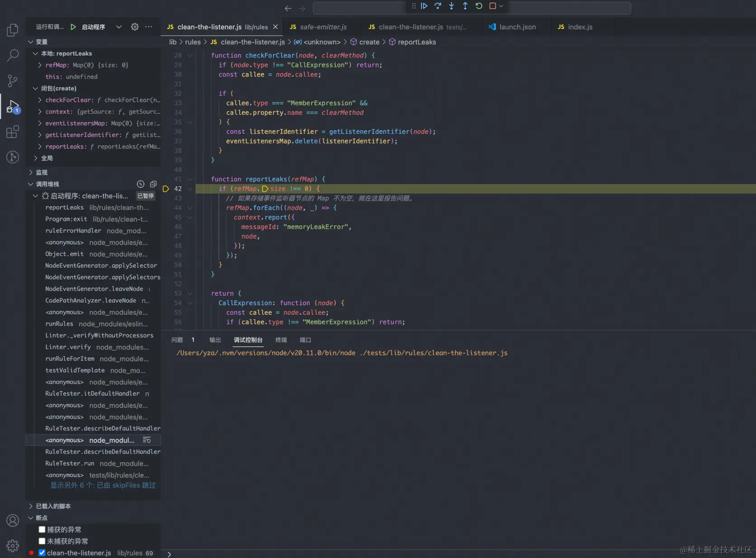This screenshot has width=756, height=558.
Task: Close the clean-the-listener.js lib/rules tab
Action: tap(275, 27)
